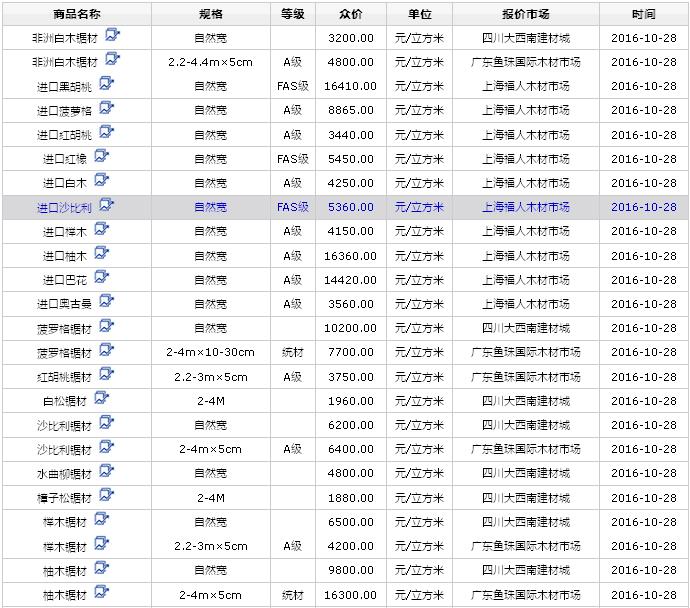Select the 进口沙比利 product name link
Screen dimensions: 690x608
pos(65,208)
